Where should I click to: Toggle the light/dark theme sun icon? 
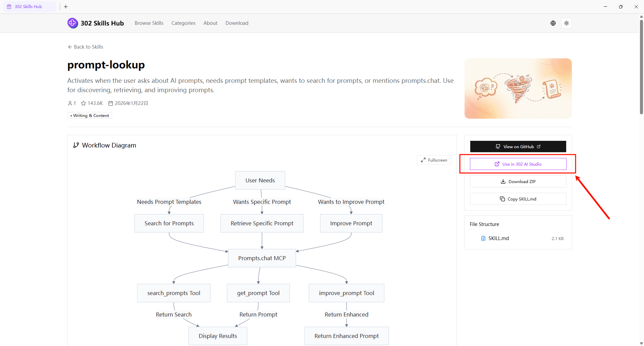pyautogui.click(x=567, y=23)
